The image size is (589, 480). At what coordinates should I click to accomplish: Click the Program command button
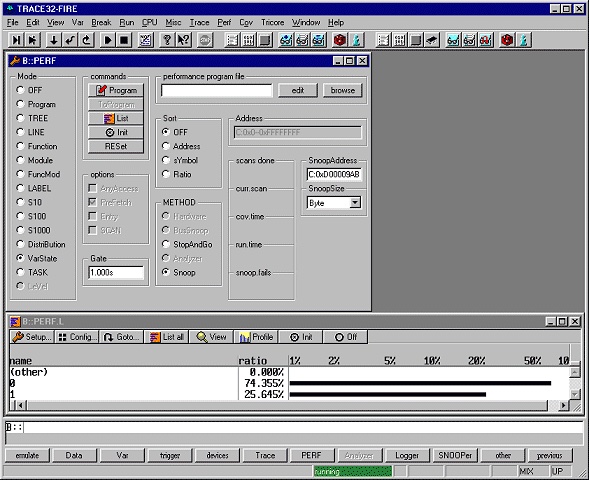tap(116, 91)
